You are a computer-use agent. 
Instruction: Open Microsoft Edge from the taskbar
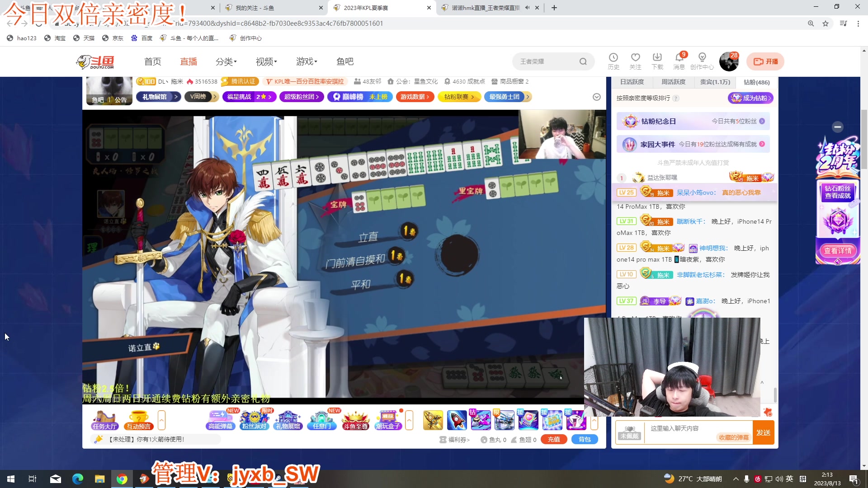click(x=78, y=479)
